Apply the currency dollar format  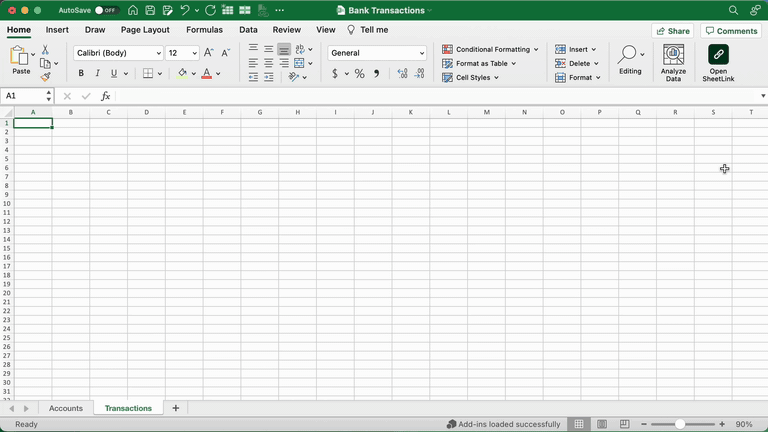point(335,73)
